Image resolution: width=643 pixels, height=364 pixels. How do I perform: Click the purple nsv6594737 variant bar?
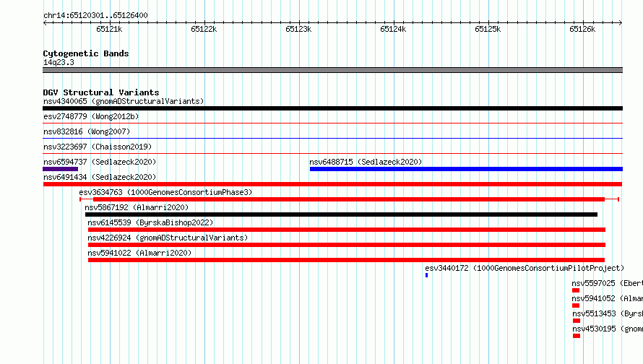(60, 169)
